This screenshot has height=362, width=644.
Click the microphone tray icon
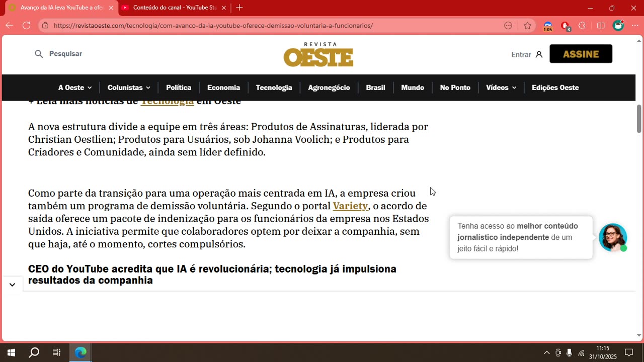[x=569, y=352]
